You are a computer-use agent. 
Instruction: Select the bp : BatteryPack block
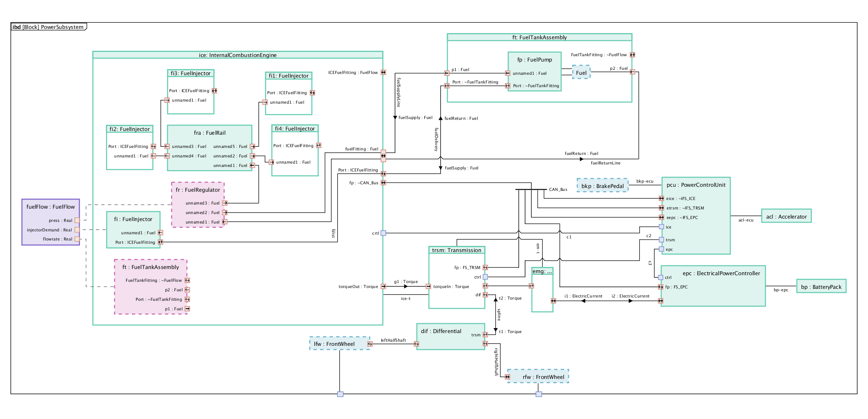[x=821, y=287]
